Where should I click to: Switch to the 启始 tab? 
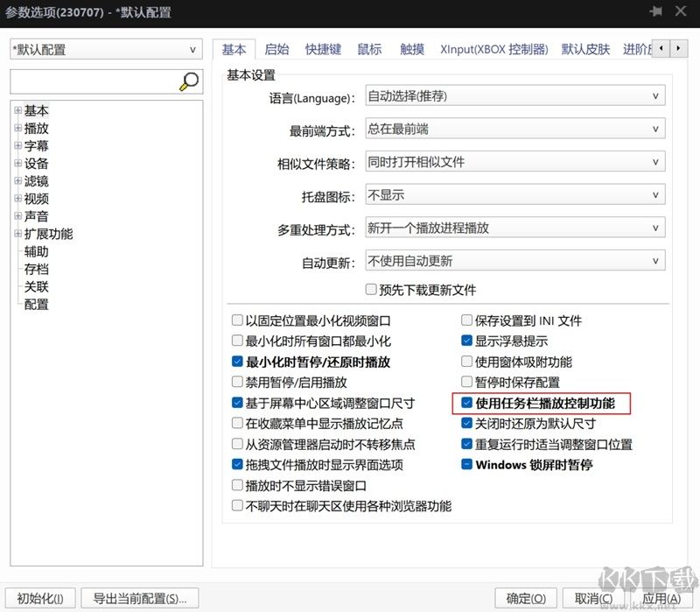[x=276, y=50]
